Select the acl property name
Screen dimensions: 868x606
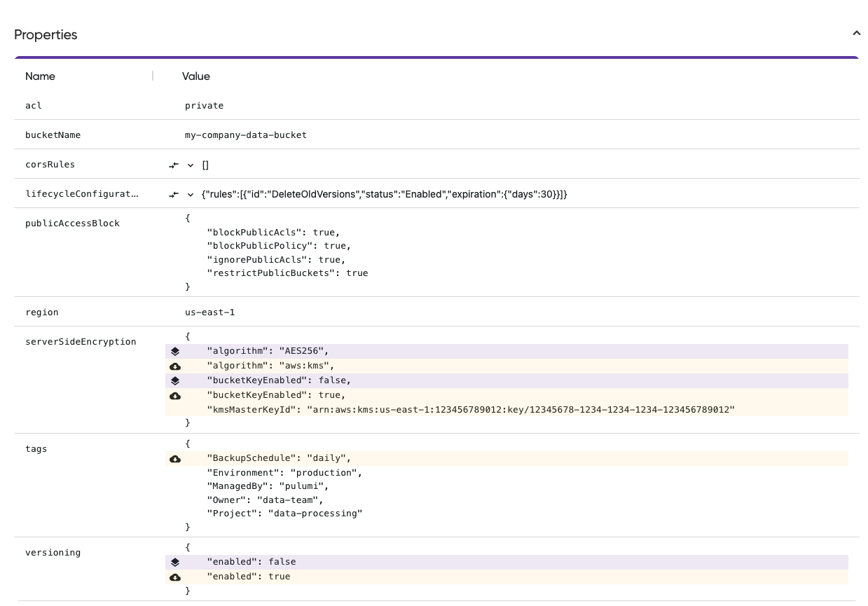click(x=34, y=106)
